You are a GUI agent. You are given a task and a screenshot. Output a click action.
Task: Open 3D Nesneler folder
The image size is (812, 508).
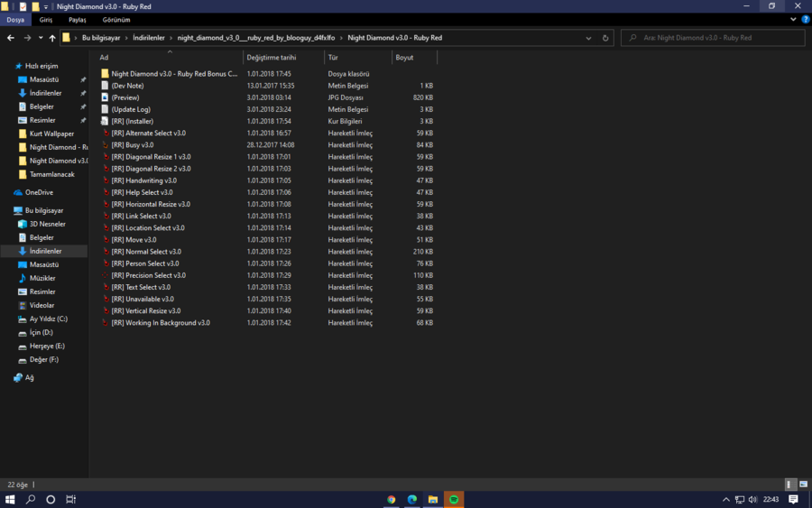point(47,224)
